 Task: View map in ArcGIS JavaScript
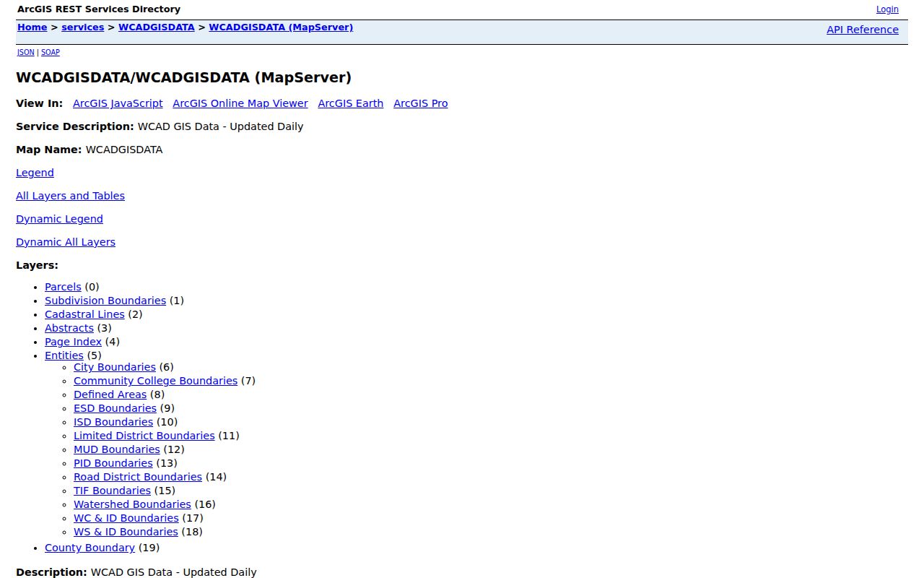118,103
